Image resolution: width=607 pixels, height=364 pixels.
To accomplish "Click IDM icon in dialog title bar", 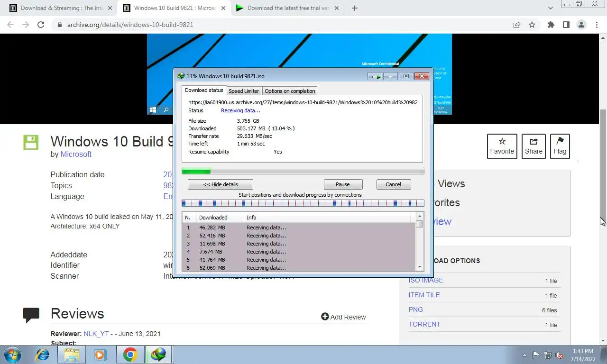I will pyautogui.click(x=181, y=76).
